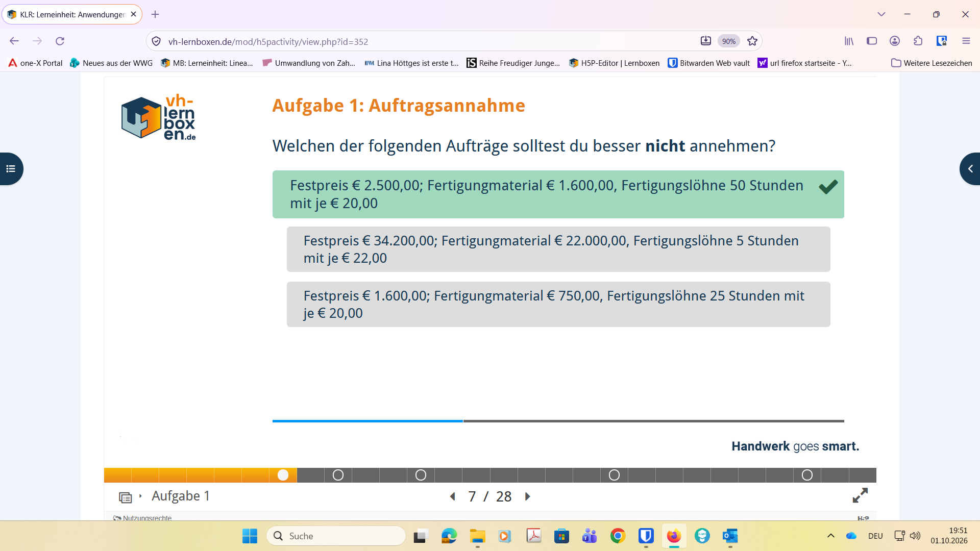The width and height of the screenshot is (980, 551).
Task: Click the Bitwarden extension icon in toolbar
Action: tap(942, 41)
